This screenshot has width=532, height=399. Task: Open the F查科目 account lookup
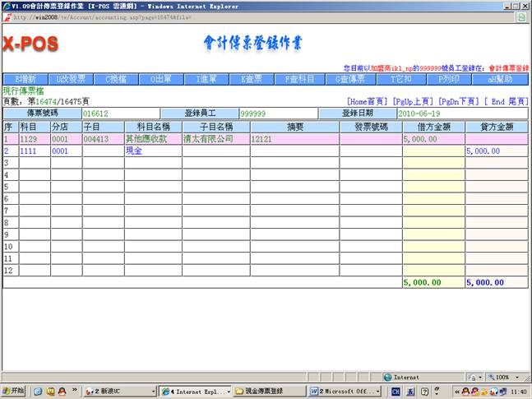[x=297, y=79]
